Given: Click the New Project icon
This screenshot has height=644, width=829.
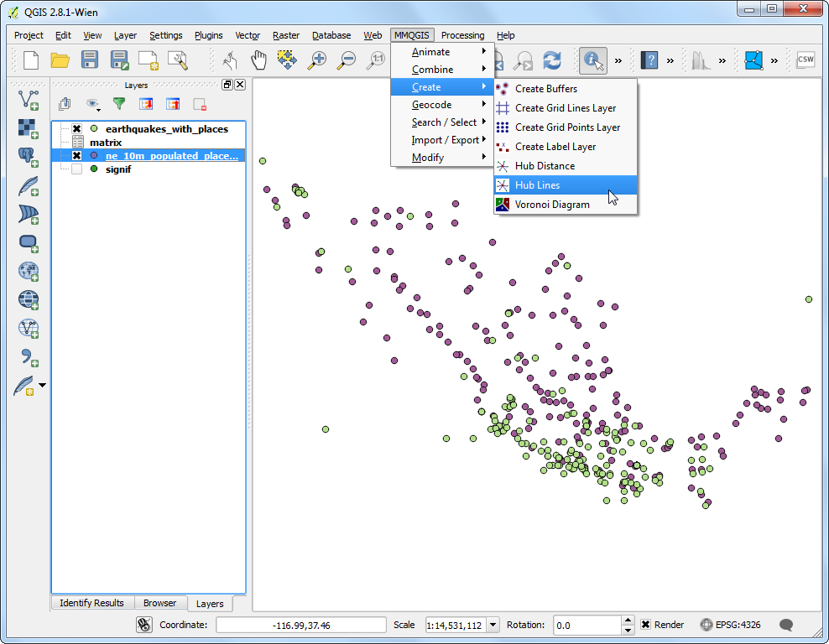Looking at the screenshot, I should [31, 60].
